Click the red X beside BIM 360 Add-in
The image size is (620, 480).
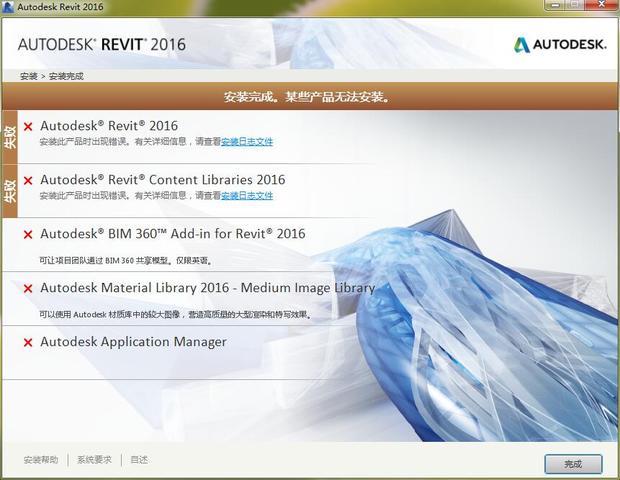(x=28, y=235)
